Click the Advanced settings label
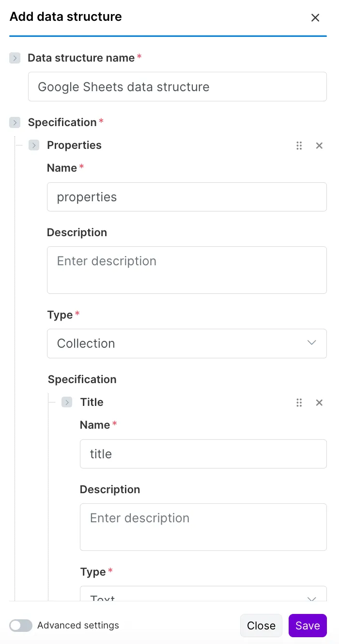 click(78, 626)
